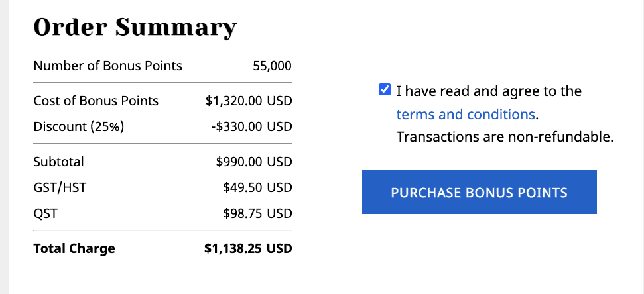
Task: Click the $49.50 USD GST/HST amount
Action: click(257, 187)
